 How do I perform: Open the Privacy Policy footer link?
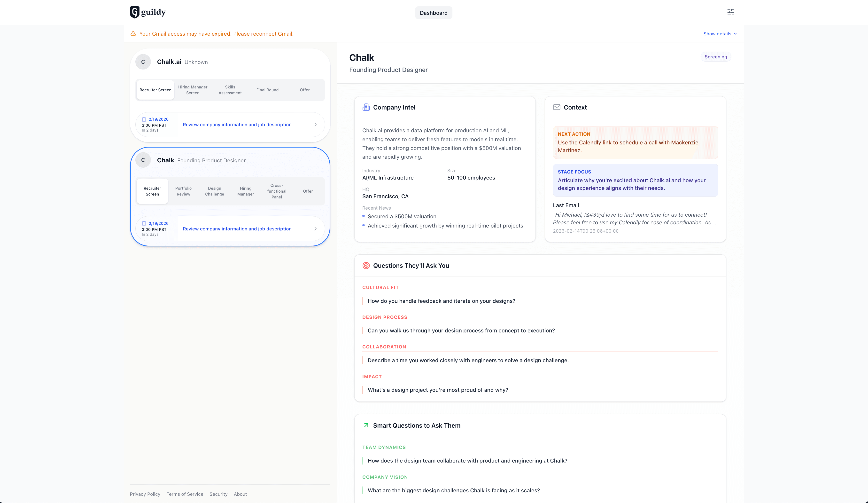click(x=145, y=494)
